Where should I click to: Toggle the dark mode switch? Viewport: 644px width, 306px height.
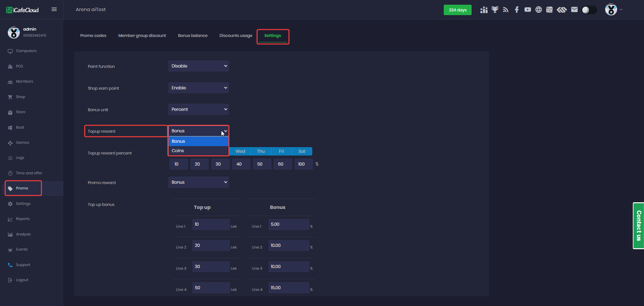[589, 10]
